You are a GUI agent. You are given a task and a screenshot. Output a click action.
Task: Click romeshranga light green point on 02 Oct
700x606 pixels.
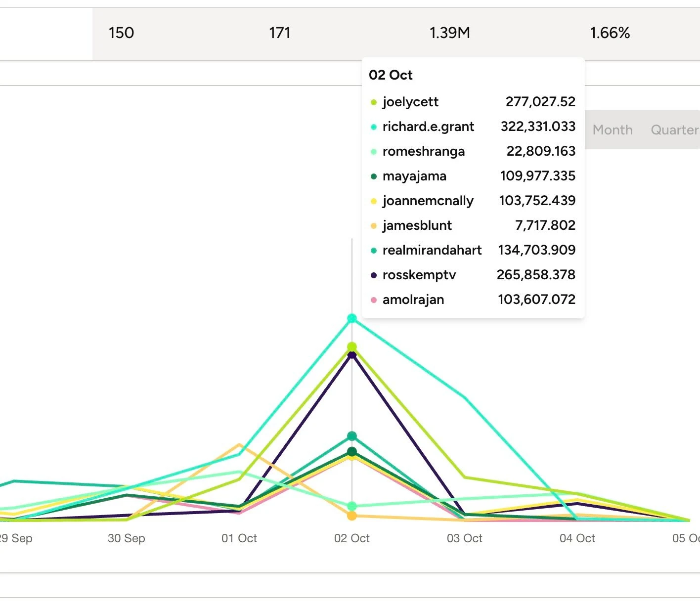pyautogui.click(x=352, y=506)
